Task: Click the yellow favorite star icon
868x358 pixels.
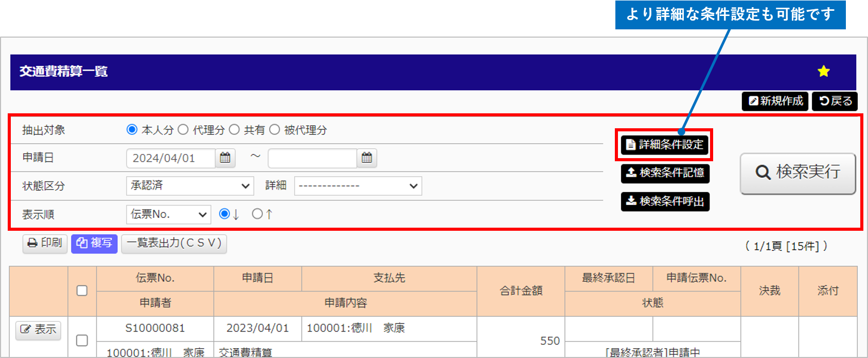Action: 824,72
